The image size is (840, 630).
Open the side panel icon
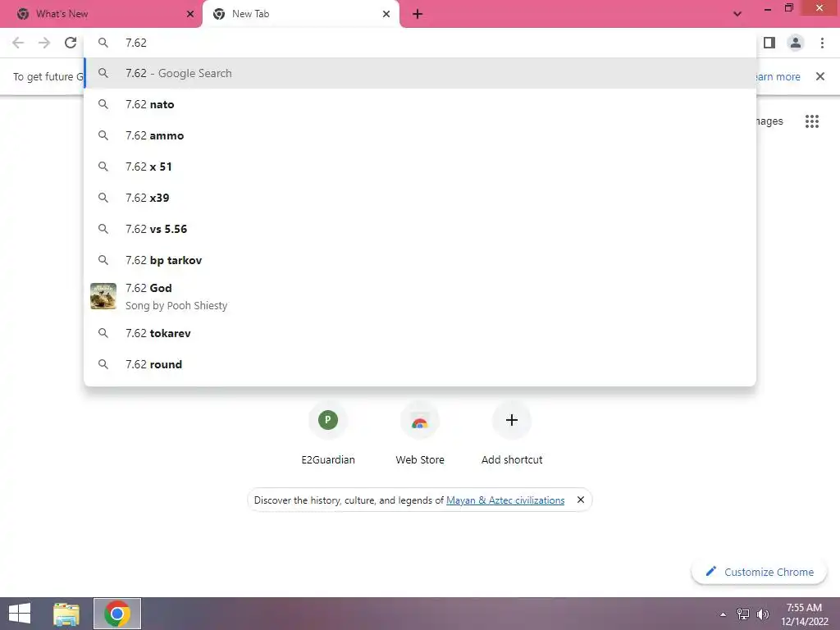(x=769, y=43)
